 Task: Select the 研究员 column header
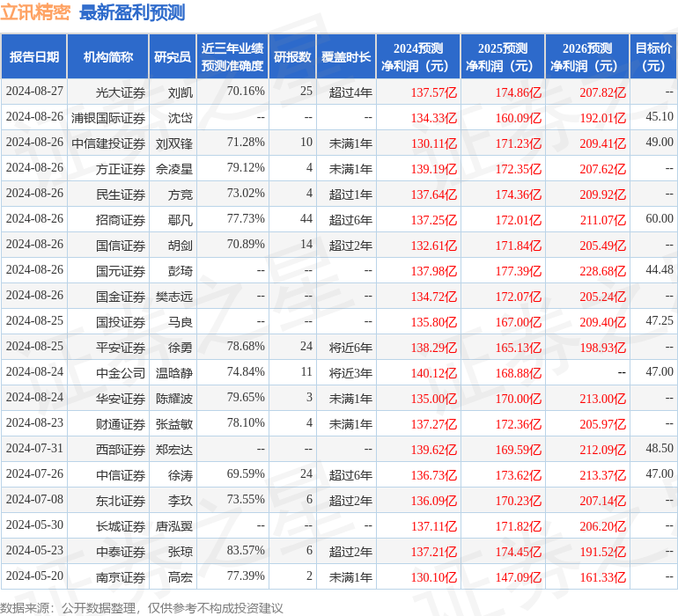tap(173, 56)
